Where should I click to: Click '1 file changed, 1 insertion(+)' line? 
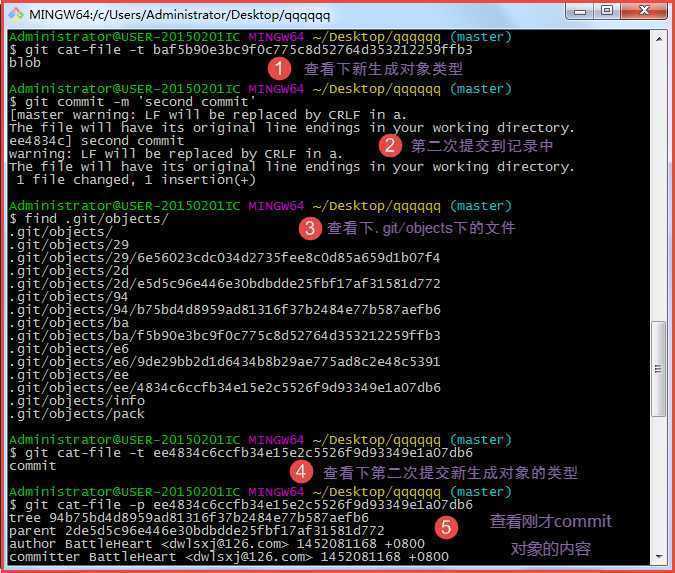point(136,180)
